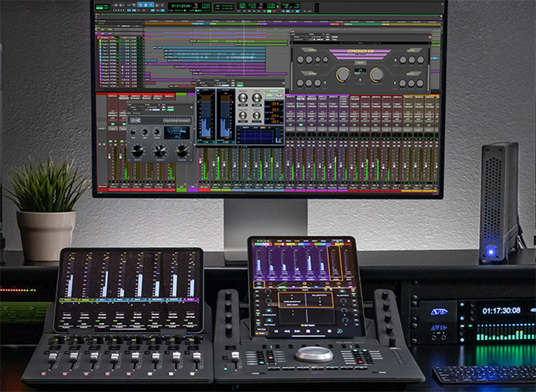
Task: Toggle the small center button between the Comeback Kid knobs
Action: coord(359,80)
